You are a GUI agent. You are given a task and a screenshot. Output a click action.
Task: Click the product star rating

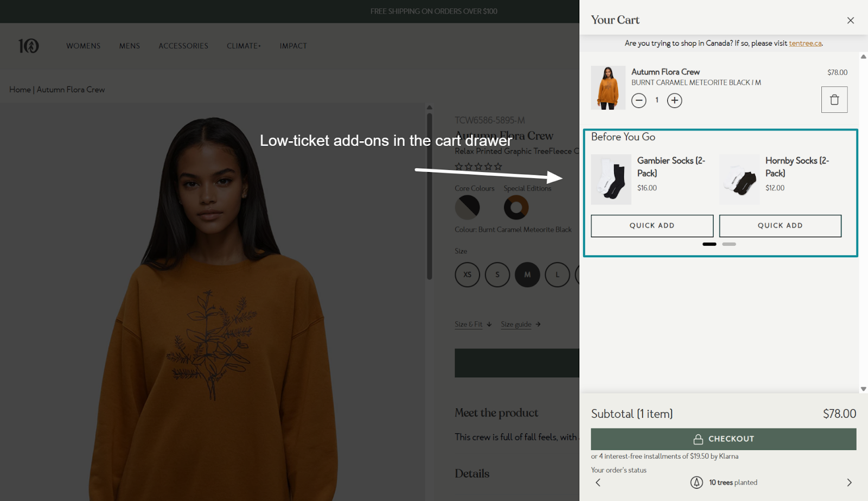(478, 167)
